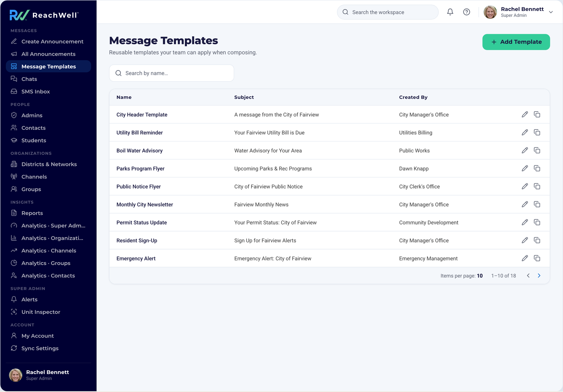The height and width of the screenshot is (392, 563).
Task: Open the Alerts page
Action: 49,299
